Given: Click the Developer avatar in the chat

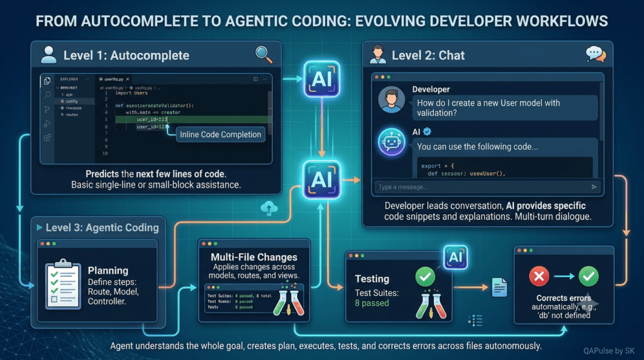Looking at the screenshot, I should tap(391, 100).
